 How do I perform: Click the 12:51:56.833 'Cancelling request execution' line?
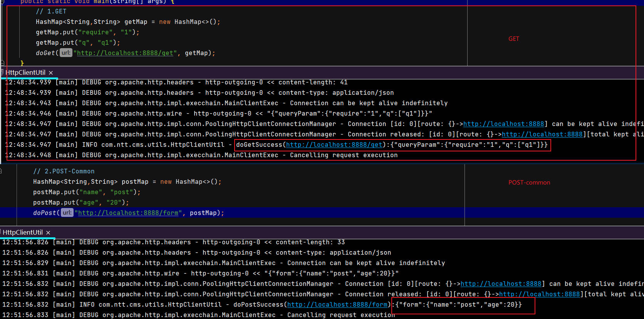click(199, 315)
